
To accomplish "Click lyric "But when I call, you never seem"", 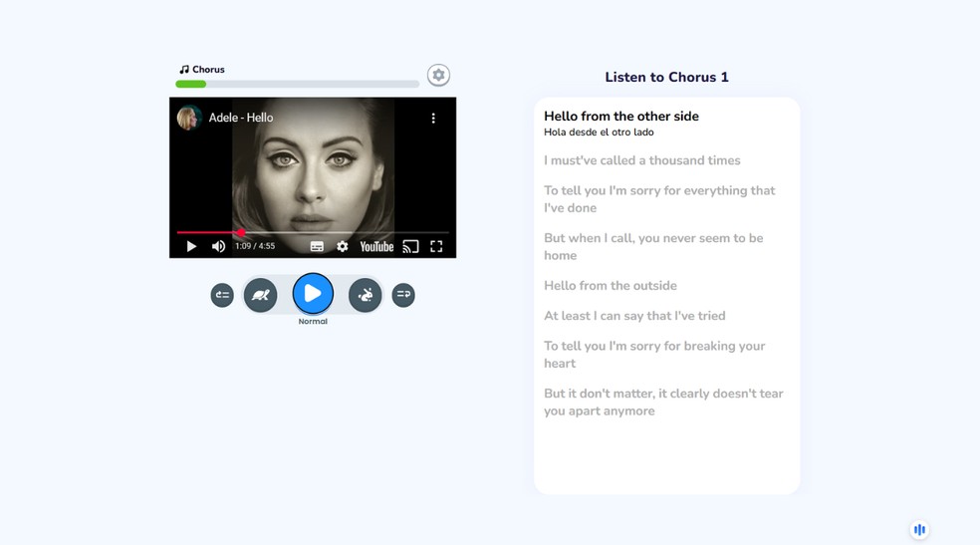I will [653, 247].
